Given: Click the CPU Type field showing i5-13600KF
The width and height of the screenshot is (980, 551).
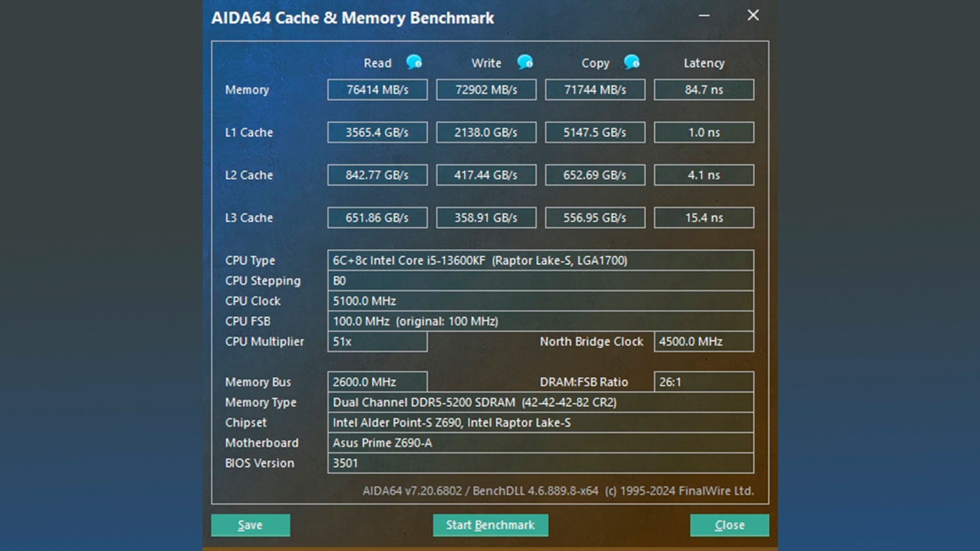Looking at the screenshot, I should click(x=541, y=260).
